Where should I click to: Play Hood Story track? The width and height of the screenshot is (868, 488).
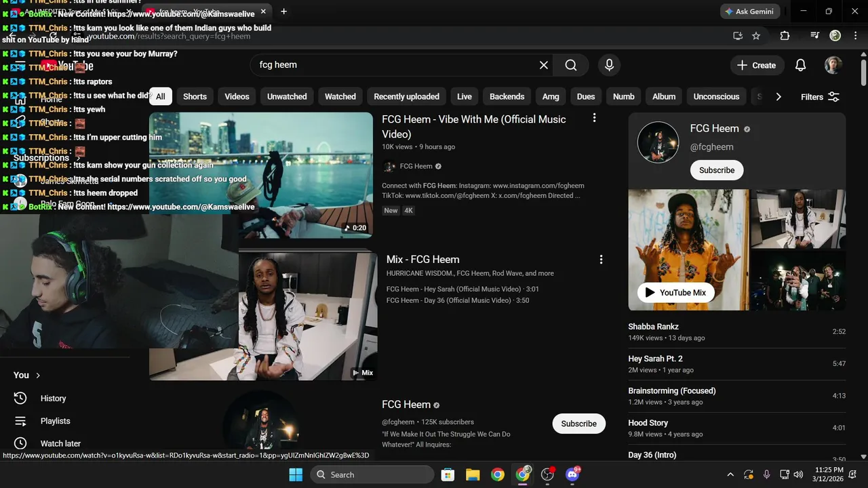[x=736, y=428]
